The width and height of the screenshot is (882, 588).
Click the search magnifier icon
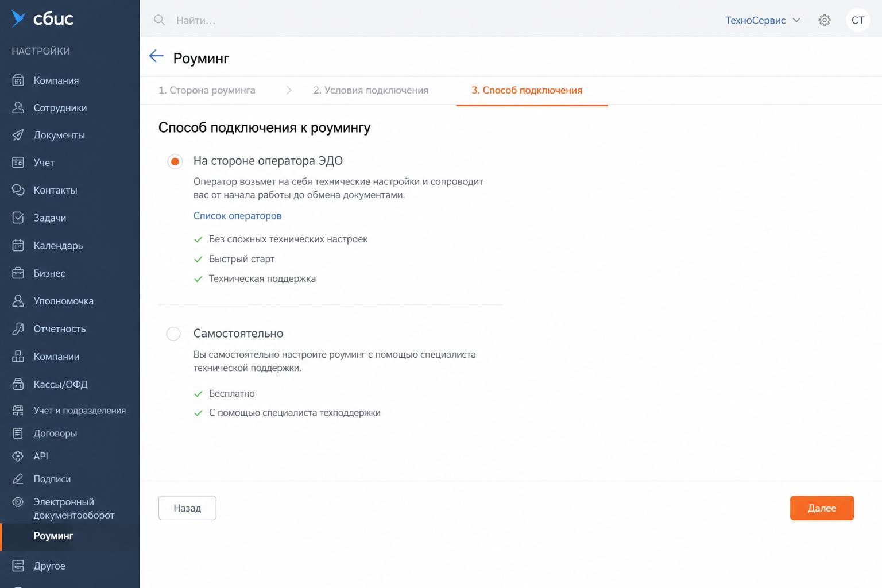pos(160,20)
